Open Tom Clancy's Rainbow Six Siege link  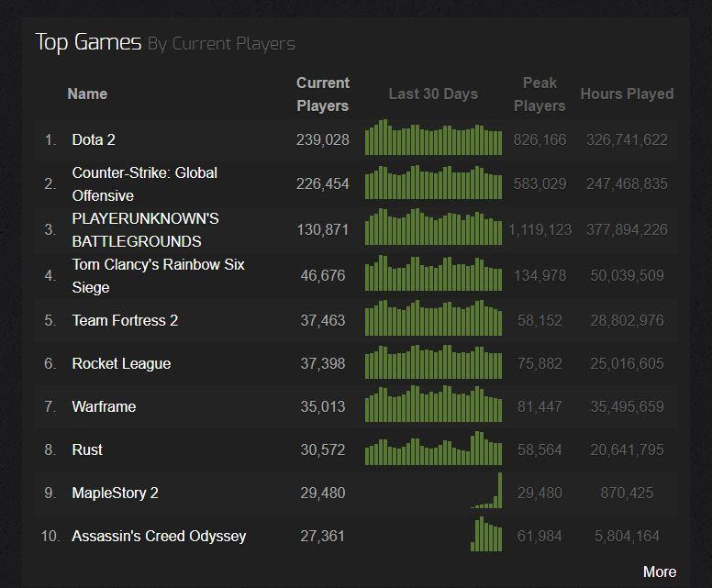[158, 275]
